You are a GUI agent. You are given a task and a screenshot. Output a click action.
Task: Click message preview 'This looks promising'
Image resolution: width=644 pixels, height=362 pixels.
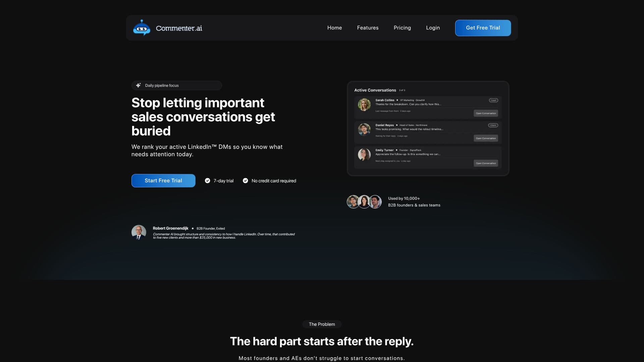(x=409, y=129)
